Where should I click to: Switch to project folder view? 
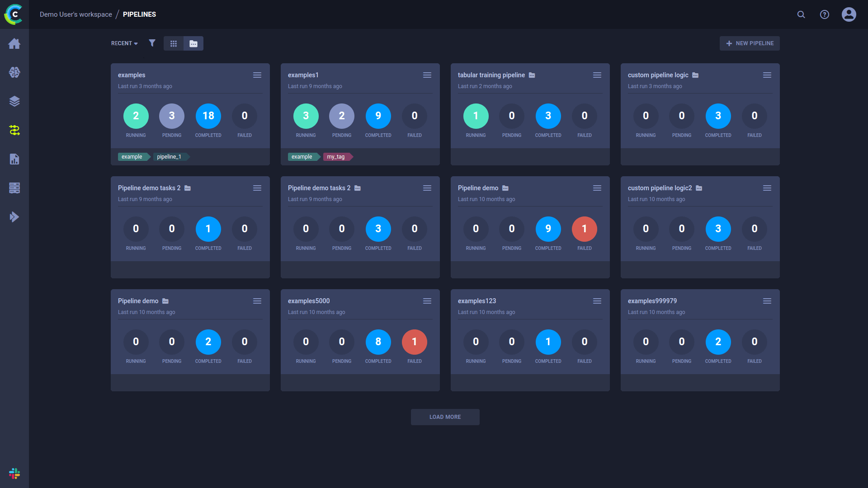click(193, 43)
